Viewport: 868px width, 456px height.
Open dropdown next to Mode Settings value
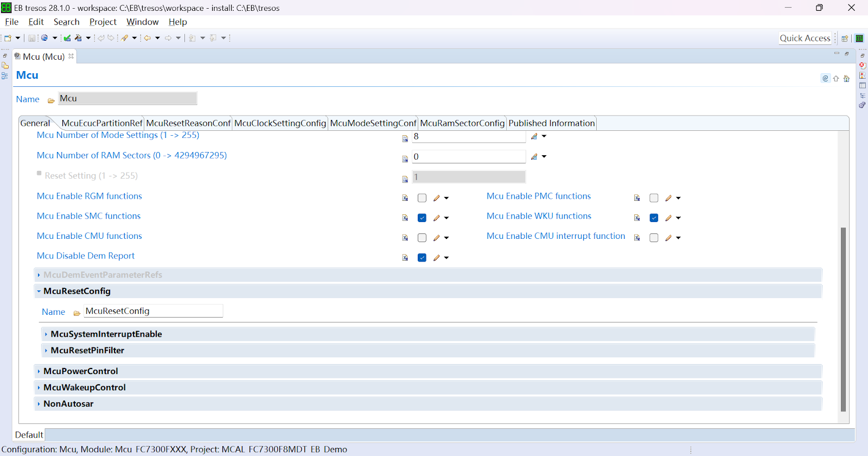(x=544, y=137)
